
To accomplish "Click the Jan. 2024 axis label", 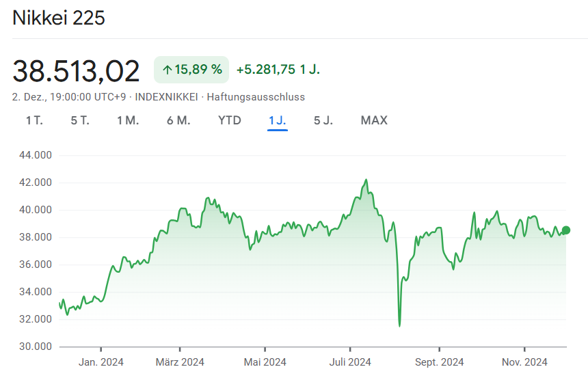I will click(101, 362).
